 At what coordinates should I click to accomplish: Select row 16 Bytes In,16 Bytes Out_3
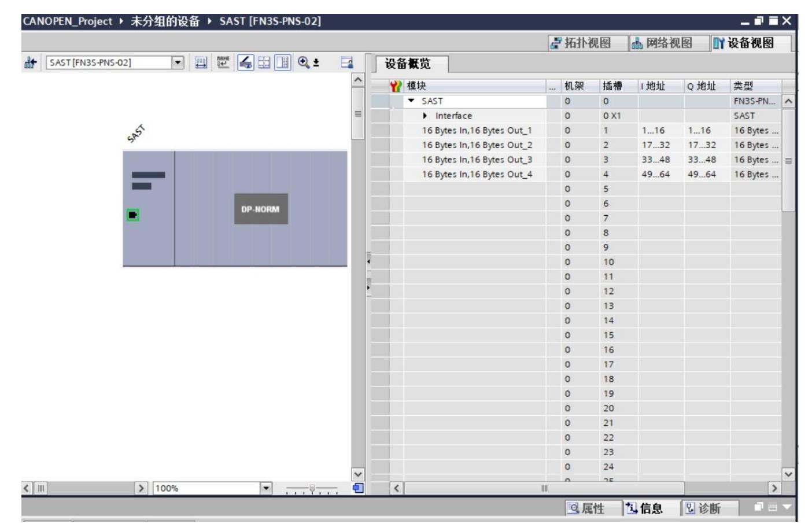point(477,160)
